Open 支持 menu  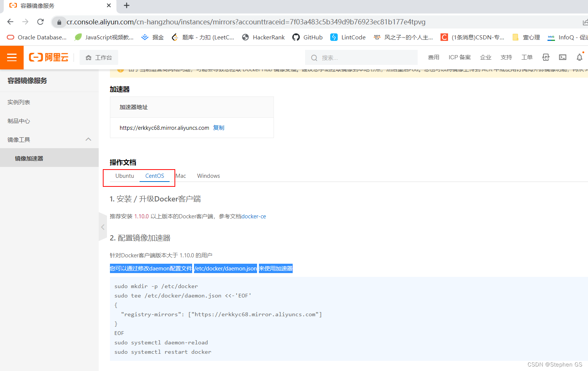(x=506, y=57)
